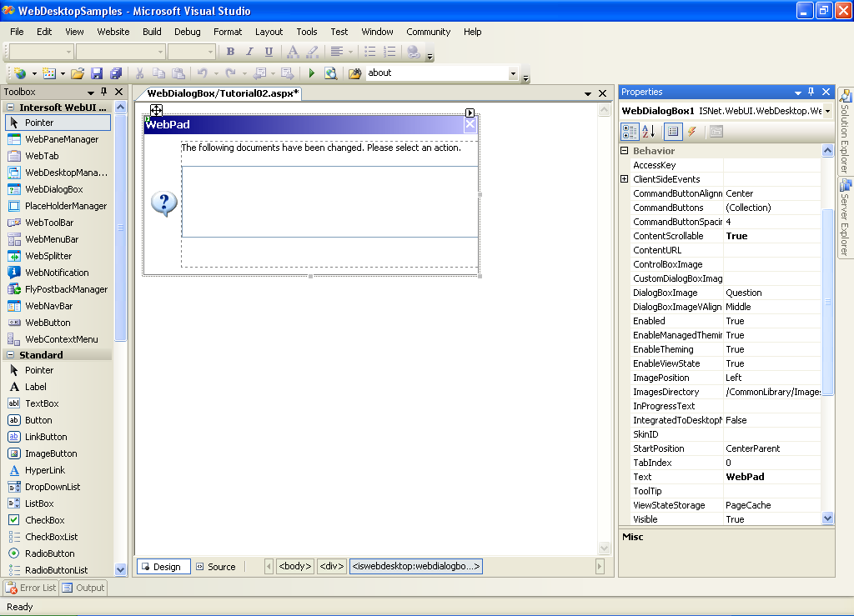Choose the FlyPostbackManager toolbox control
This screenshot has width=854, height=616.
(66, 289)
